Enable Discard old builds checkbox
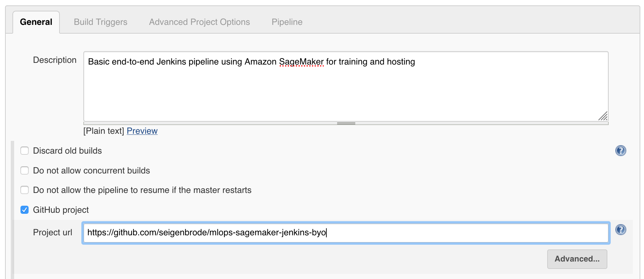The height and width of the screenshot is (279, 644). 25,151
